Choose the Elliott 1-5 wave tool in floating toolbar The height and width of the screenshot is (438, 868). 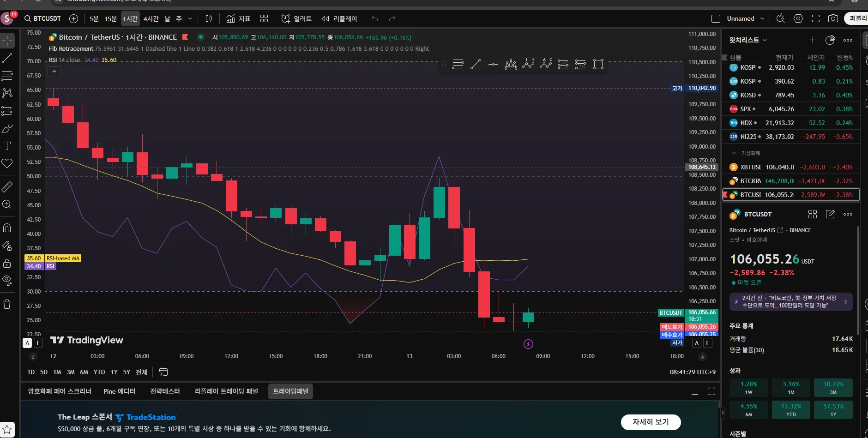528,64
